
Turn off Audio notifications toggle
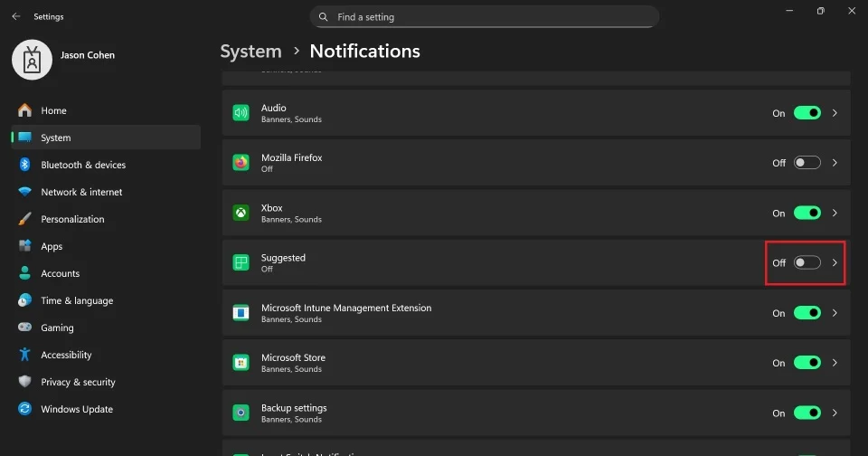point(807,113)
